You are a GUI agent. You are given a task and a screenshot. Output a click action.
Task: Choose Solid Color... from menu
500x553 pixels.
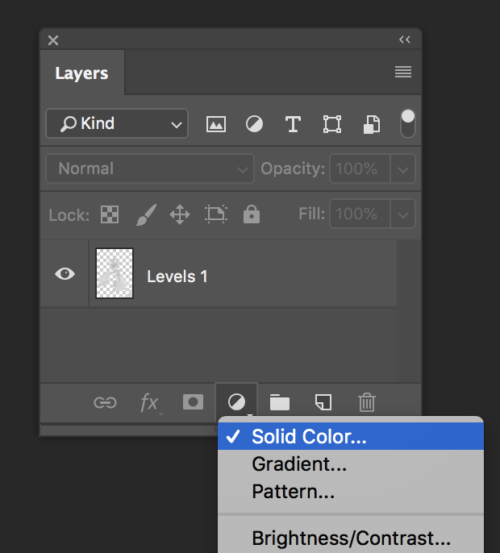(351, 437)
